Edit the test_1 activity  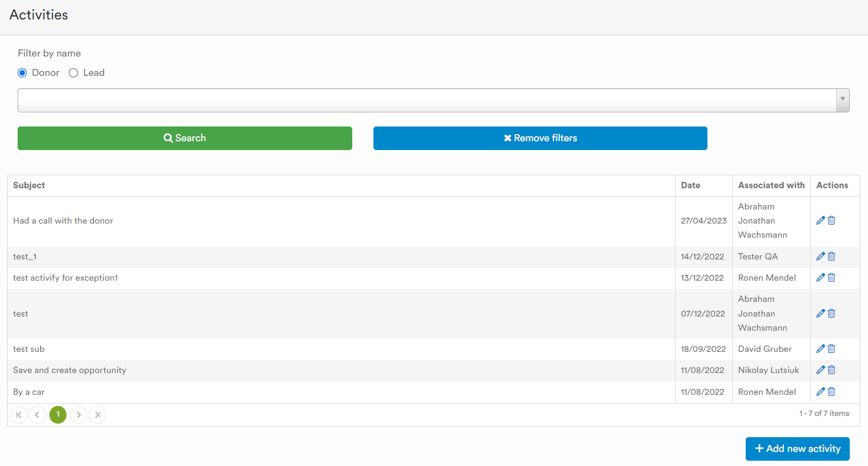(821, 257)
